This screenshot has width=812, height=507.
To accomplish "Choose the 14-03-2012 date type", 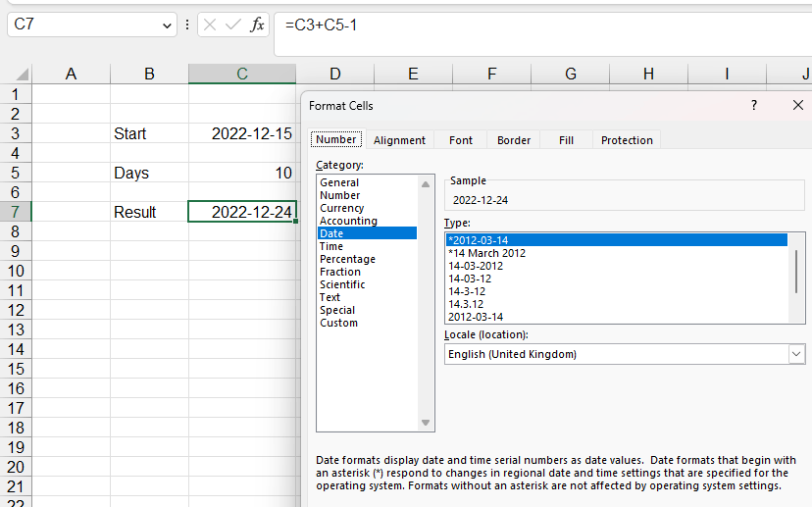I will [x=616, y=266].
